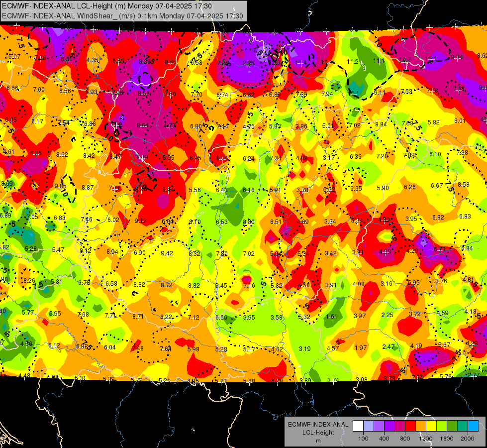Click the wind shear value '9.84'

457,57
